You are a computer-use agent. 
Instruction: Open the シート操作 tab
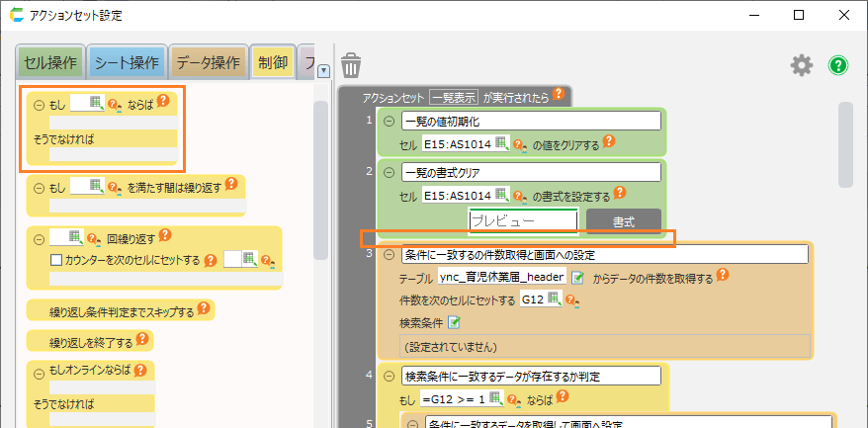[x=127, y=63]
